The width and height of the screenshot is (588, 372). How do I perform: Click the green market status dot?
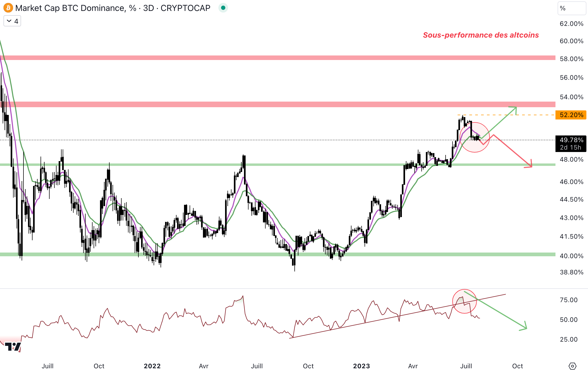pos(223,8)
